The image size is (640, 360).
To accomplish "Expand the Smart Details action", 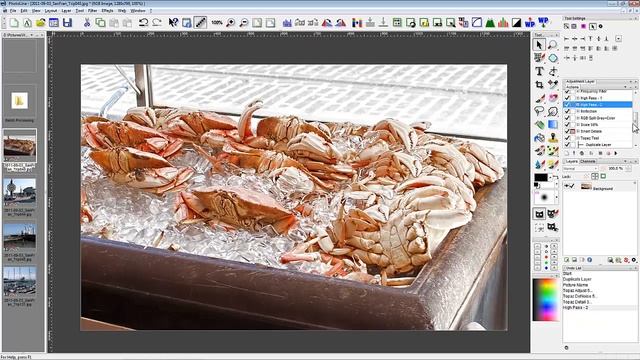I will (x=578, y=131).
